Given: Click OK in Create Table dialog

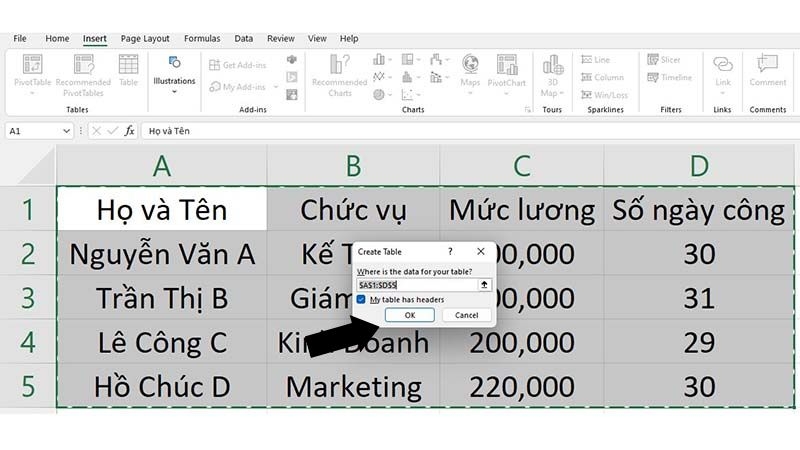Looking at the screenshot, I should coord(410,315).
